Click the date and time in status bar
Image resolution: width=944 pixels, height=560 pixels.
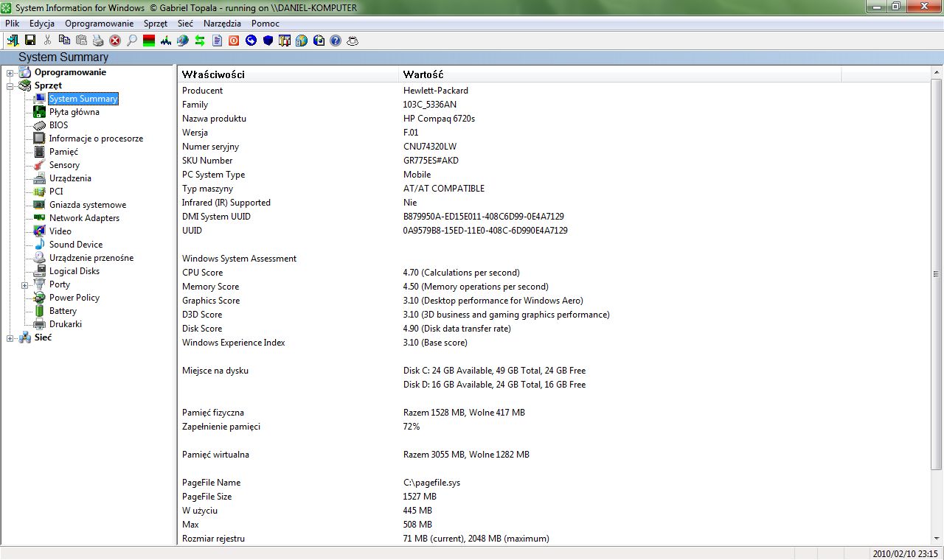(x=905, y=553)
